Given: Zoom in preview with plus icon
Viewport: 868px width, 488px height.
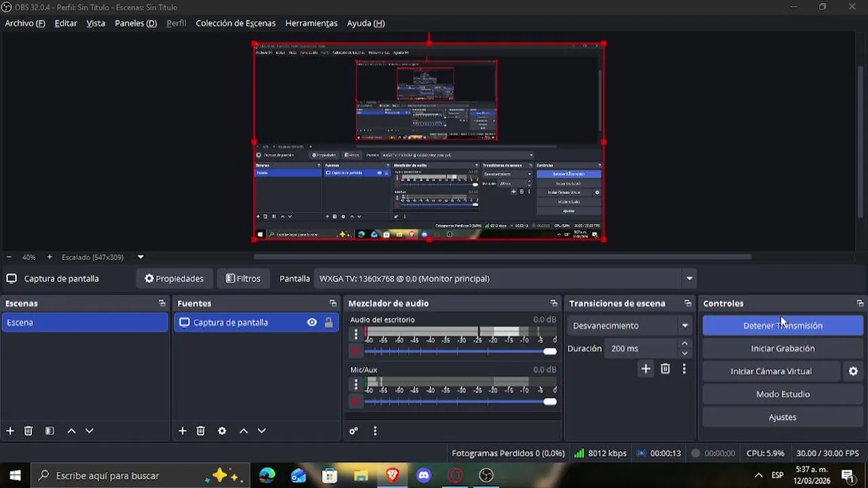Looking at the screenshot, I should click(50, 258).
